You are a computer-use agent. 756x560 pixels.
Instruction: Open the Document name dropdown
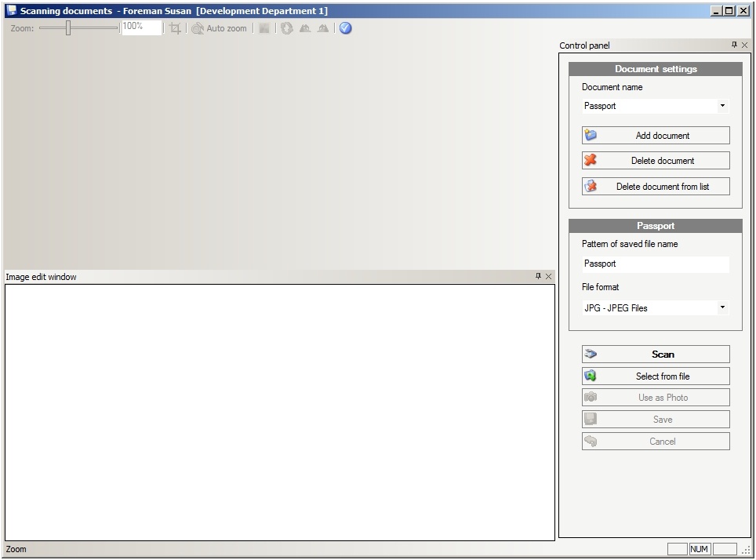tap(722, 106)
